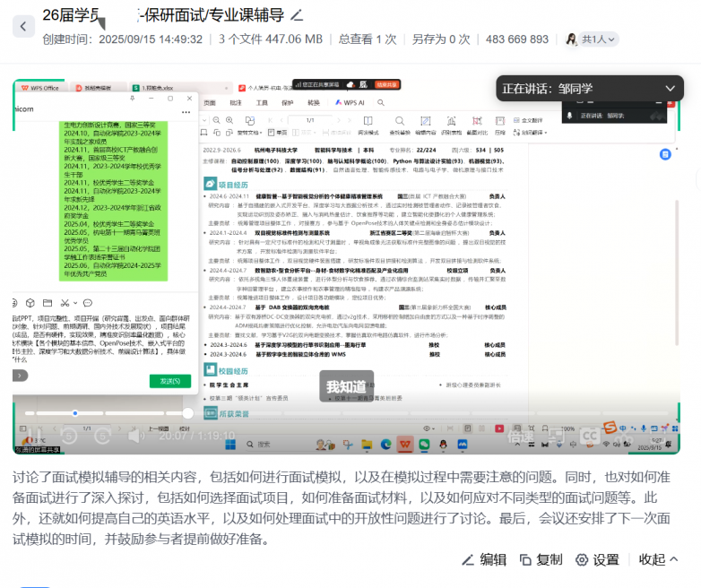Copy the summary with '复制' button
701x588 pixels.
541,559
